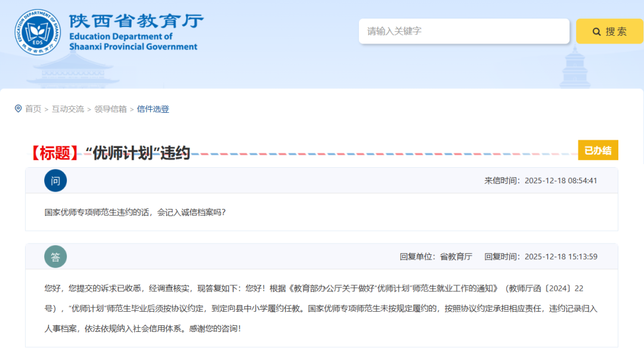The height and width of the screenshot is (354, 644).
Task: Click the green 答 answer badge icon
Action: tap(55, 257)
